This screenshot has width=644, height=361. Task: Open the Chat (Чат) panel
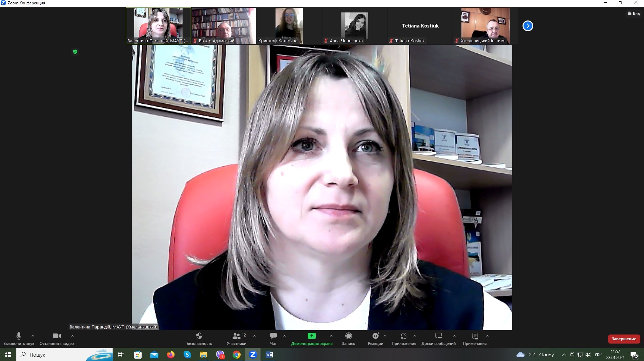(274, 336)
